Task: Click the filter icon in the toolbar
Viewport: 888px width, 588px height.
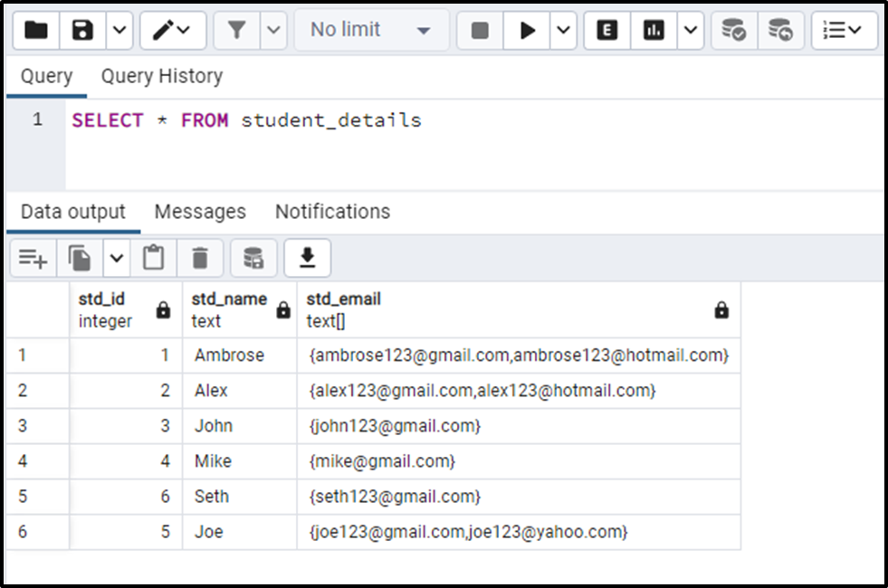Action: 238,30
